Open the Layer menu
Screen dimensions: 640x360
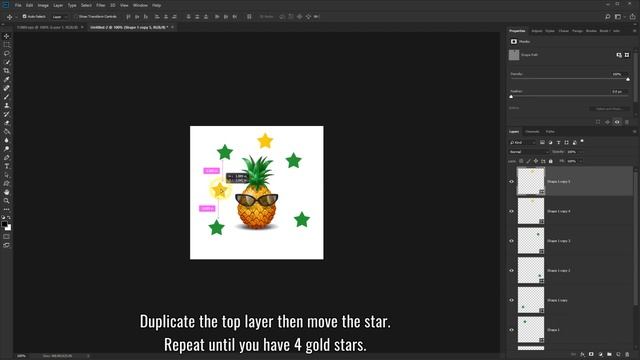point(58,5)
